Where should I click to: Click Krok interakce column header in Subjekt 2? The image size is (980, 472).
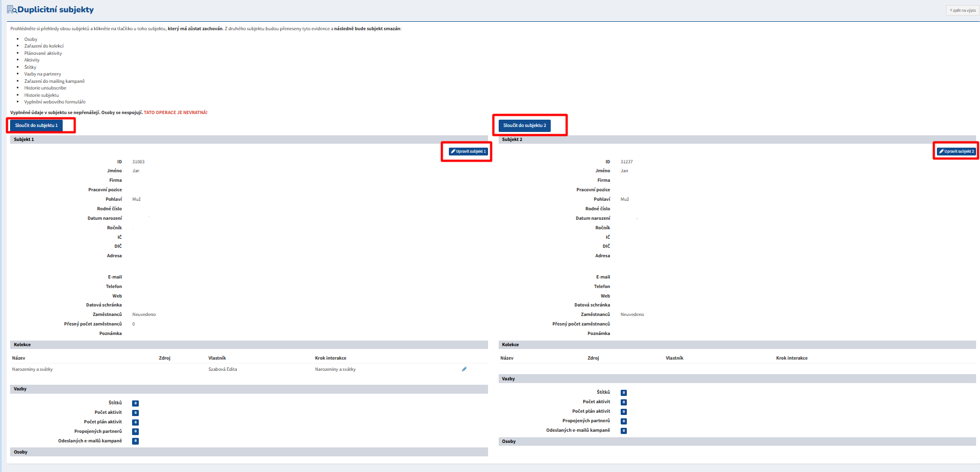click(x=791, y=358)
